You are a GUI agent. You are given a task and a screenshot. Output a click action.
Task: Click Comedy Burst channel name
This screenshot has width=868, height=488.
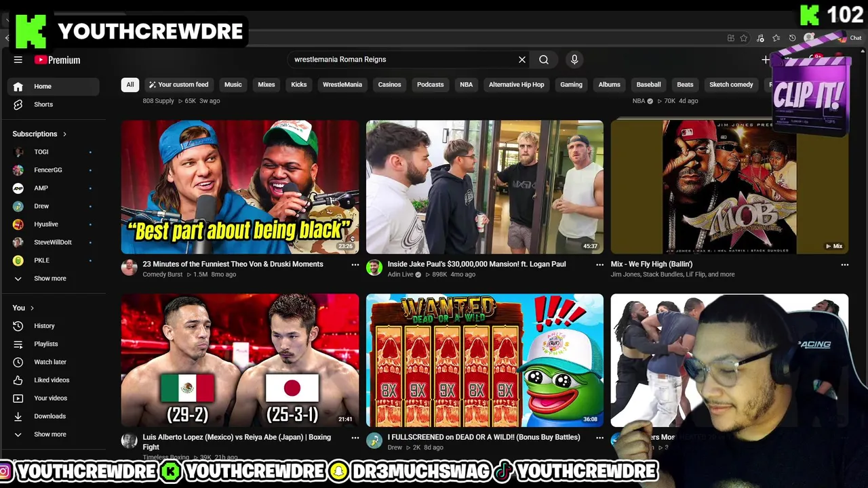(163, 274)
